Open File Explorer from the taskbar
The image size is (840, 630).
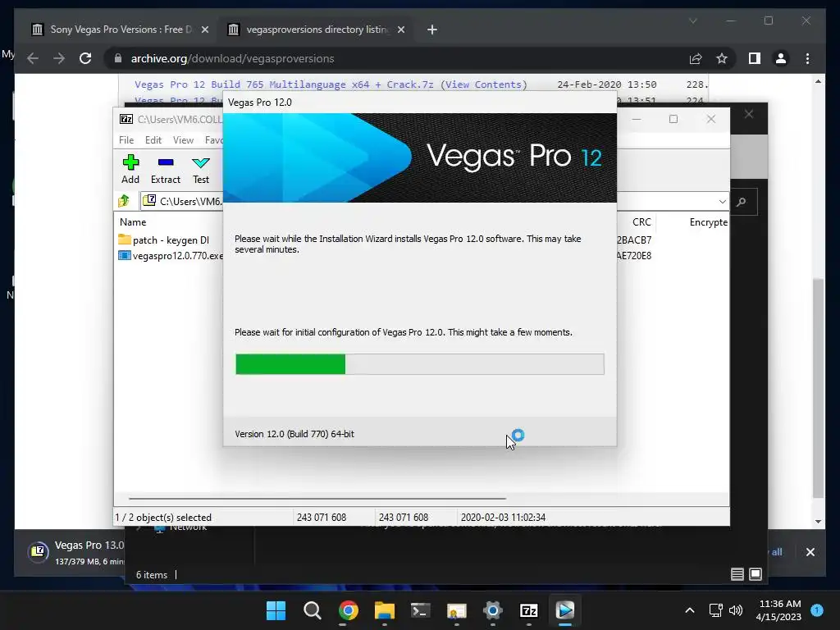pos(384,610)
